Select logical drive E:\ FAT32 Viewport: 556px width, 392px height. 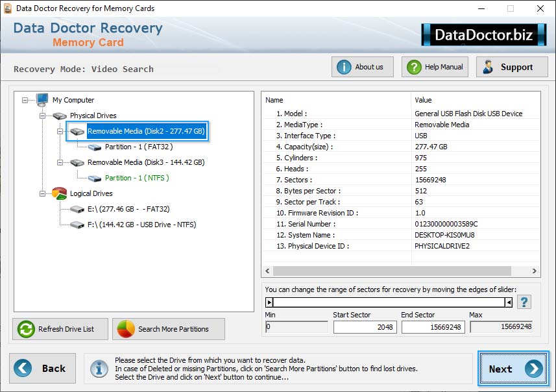pos(128,209)
